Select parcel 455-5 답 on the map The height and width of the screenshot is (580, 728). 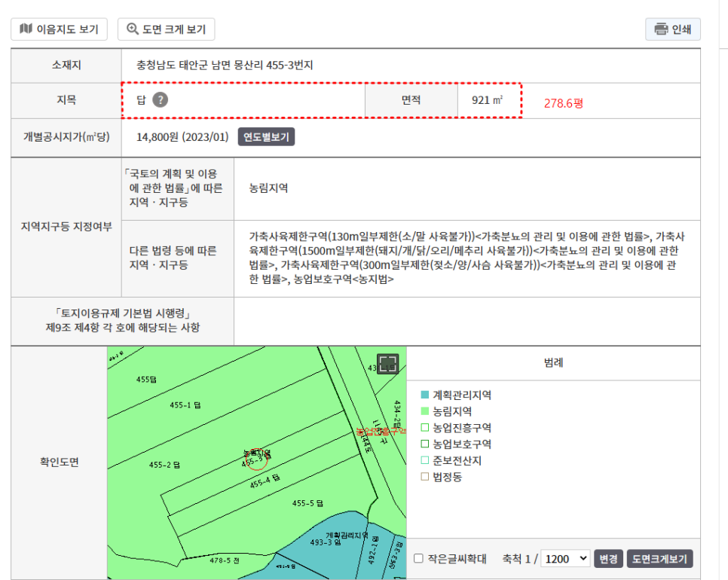click(307, 503)
